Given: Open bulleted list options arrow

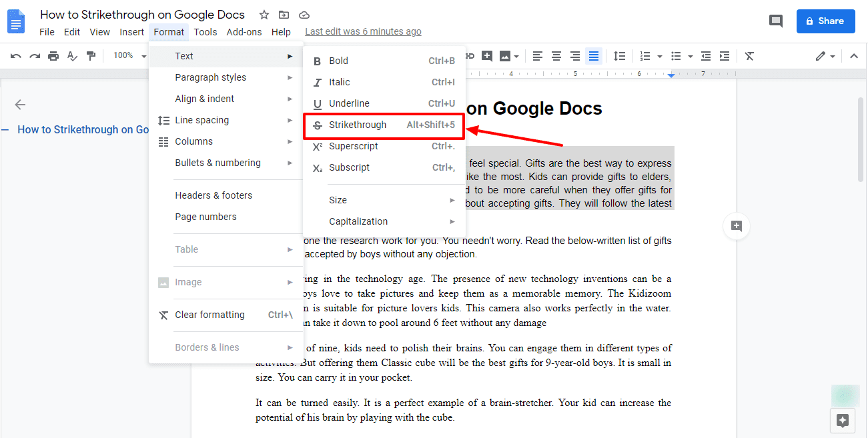Looking at the screenshot, I should pos(691,56).
